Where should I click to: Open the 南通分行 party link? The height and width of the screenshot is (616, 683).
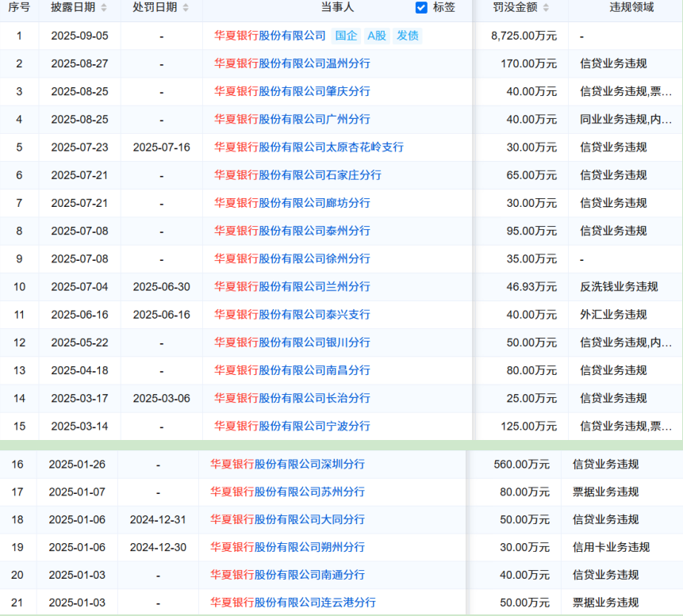(287, 575)
